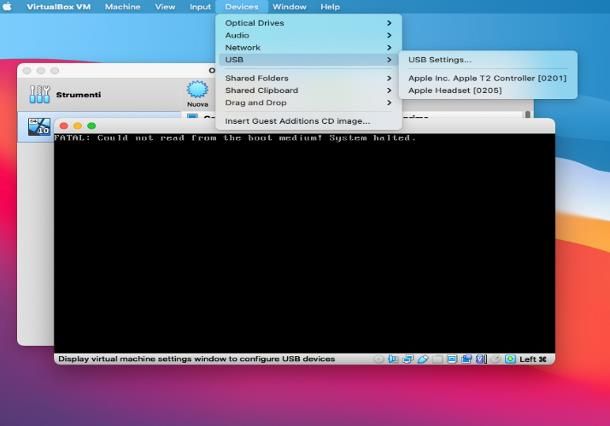610x426 pixels.
Task: Click the Strumenti label in manager window
Action: click(78, 95)
